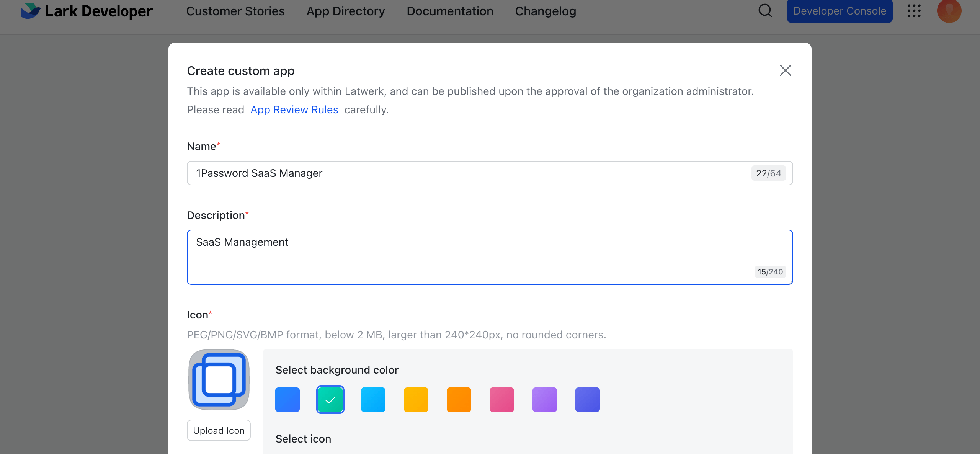Focus the Name input field
This screenshot has height=454, width=980.
[490, 173]
